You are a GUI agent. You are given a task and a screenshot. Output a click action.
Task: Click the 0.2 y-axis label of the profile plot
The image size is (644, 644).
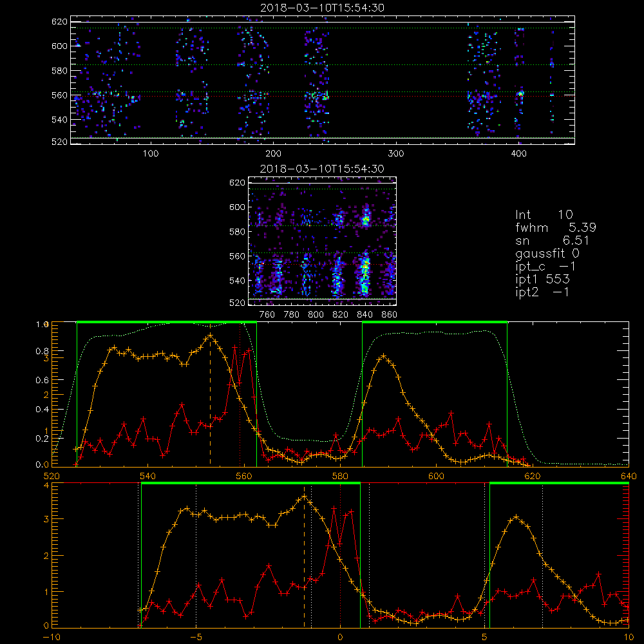point(43,439)
